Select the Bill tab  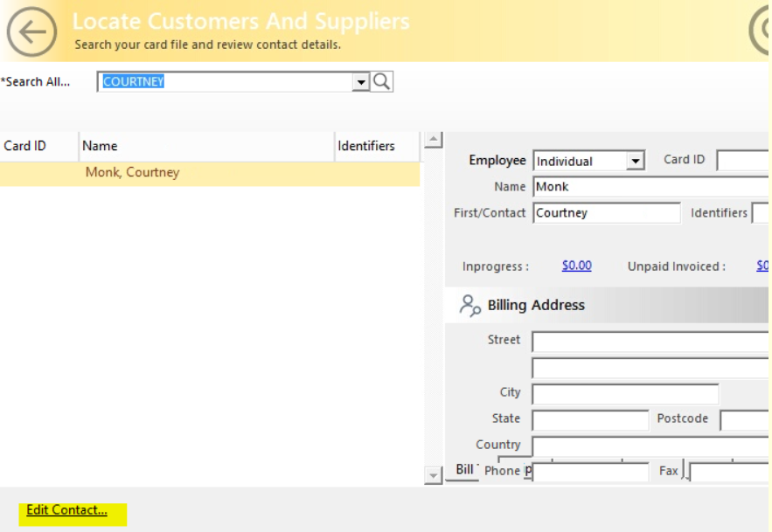[x=464, y=469]
